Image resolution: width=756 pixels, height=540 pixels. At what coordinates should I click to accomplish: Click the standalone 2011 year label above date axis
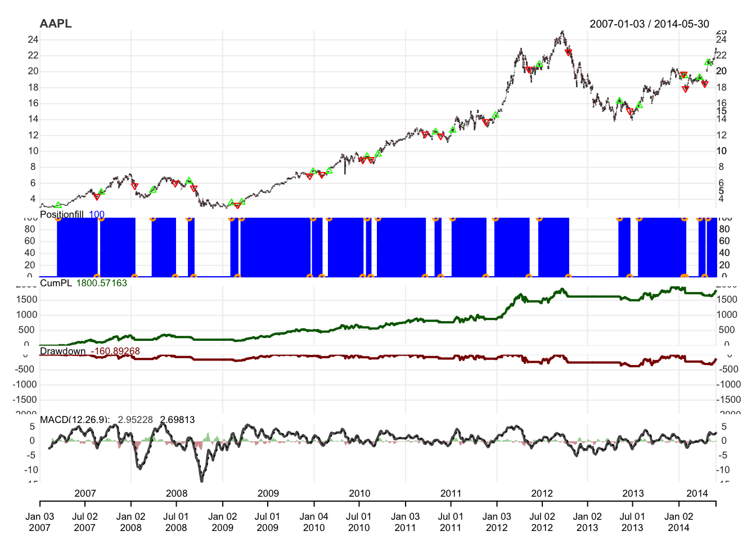pos(451,493)
